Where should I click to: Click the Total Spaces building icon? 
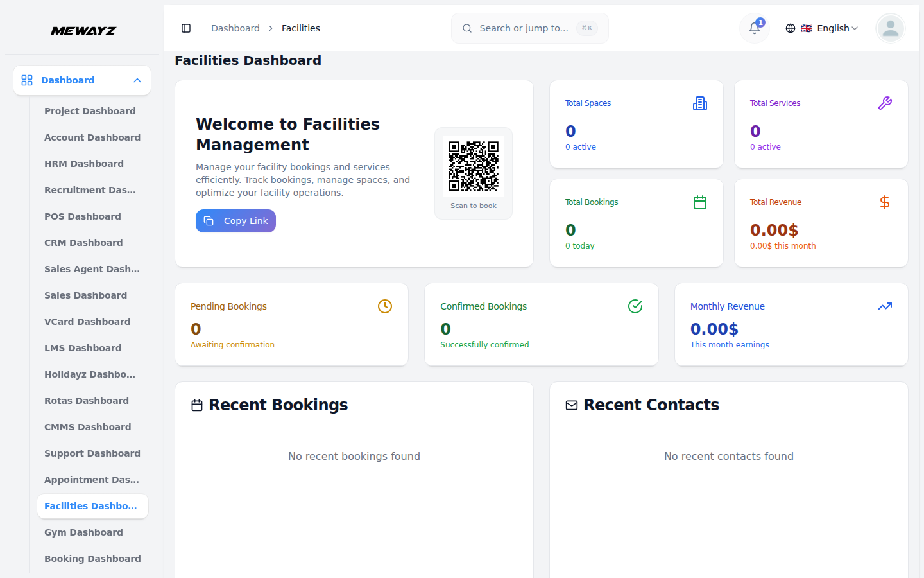[x=699, y=103]
